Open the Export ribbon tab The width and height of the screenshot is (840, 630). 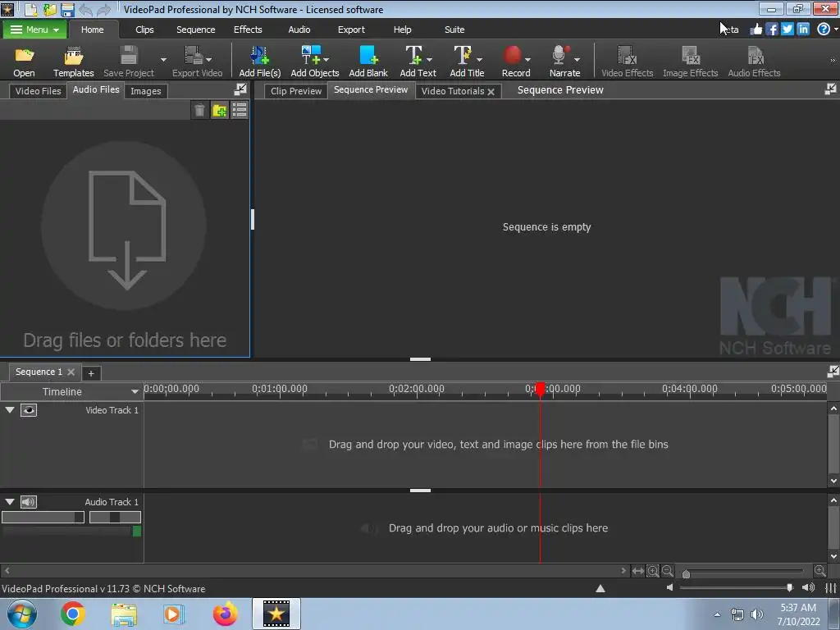tap(351, 30)
